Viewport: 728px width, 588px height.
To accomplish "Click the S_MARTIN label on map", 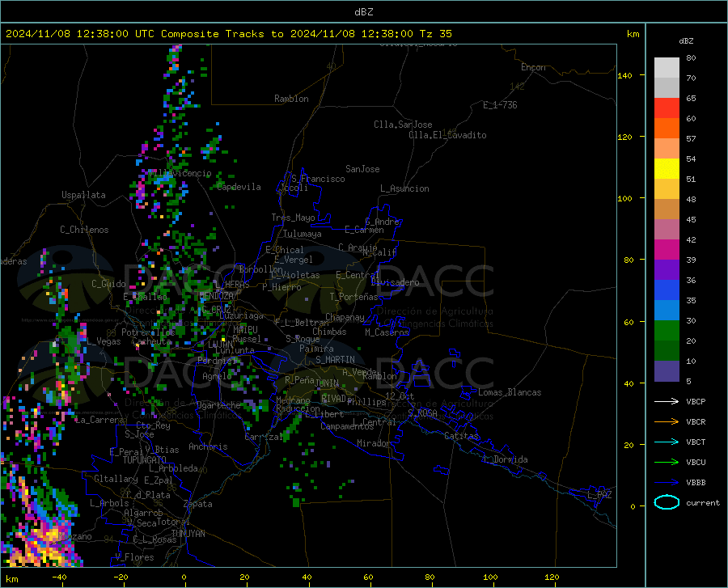I will (335, 360).
